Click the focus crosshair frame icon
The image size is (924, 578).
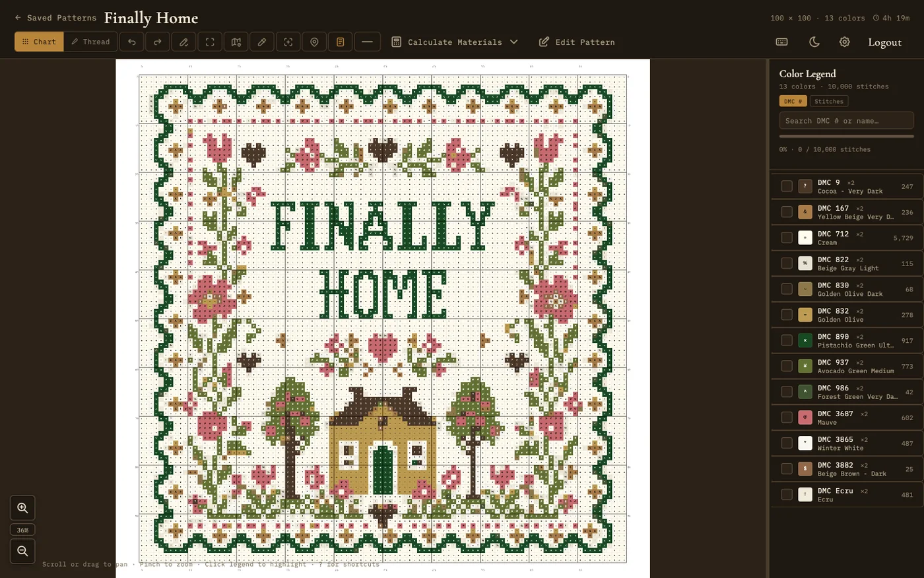[288, 42]
